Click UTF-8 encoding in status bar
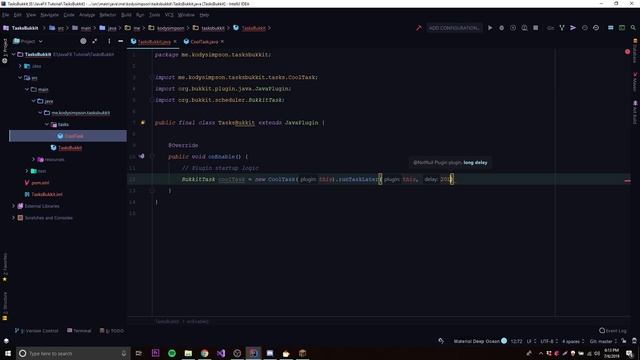This screenshot has width=640, height=360. coord(549,341)
